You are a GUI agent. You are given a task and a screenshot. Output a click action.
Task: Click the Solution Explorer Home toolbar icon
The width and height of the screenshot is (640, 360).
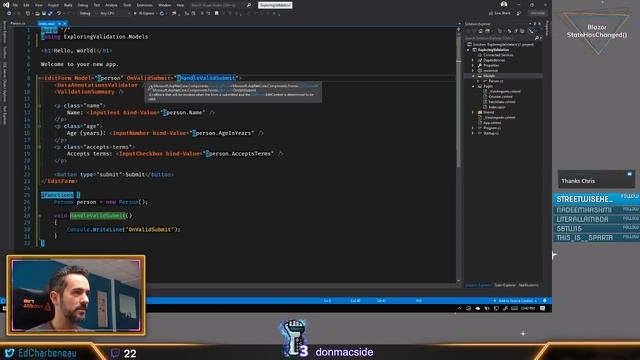pos(481,31)
